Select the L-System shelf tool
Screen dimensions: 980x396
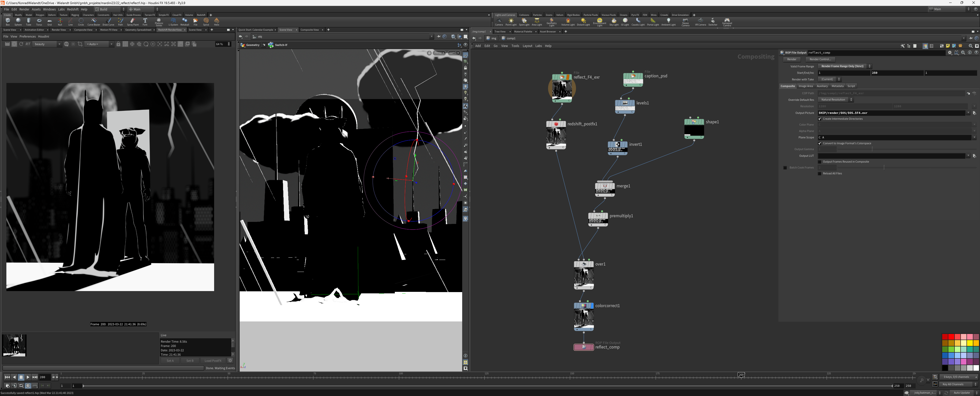(x=173, y=22)
